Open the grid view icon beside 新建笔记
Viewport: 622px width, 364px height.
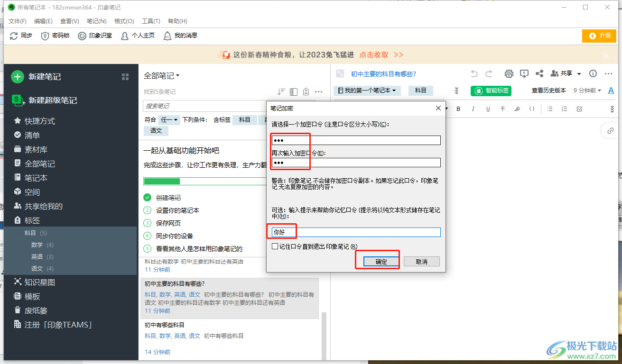point(125,77)
